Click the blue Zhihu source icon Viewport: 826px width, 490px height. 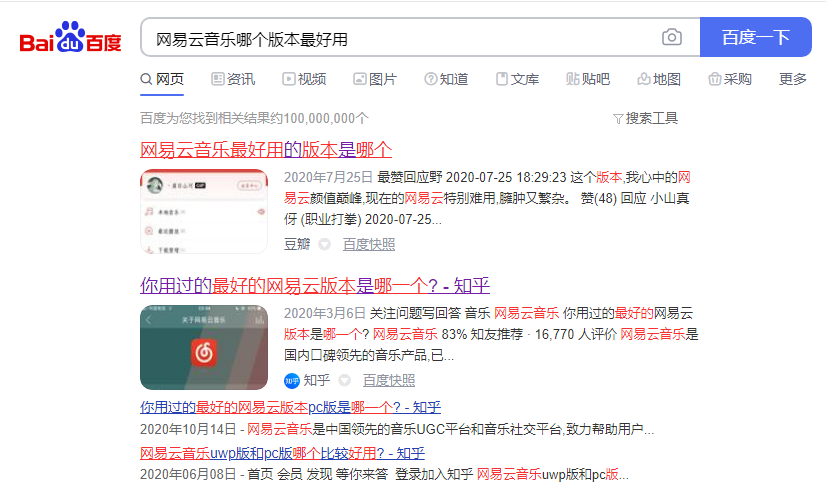(292, 380)
